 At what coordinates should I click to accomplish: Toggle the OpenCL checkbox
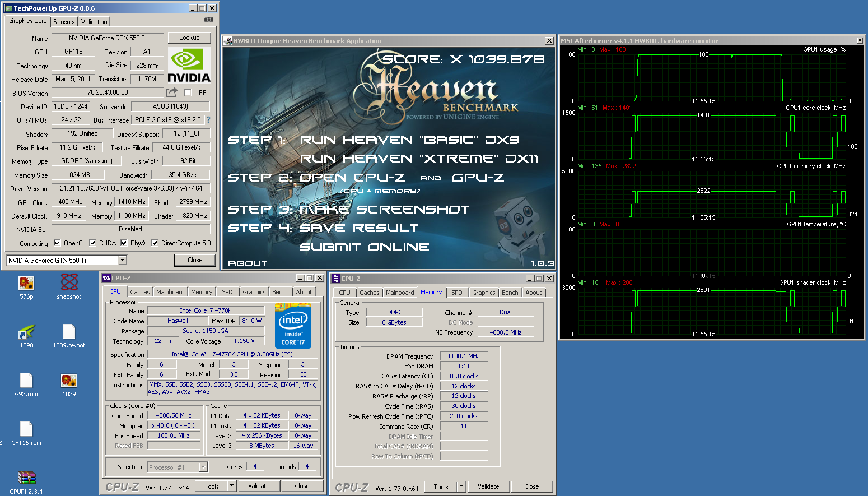[x=57, y=243]
